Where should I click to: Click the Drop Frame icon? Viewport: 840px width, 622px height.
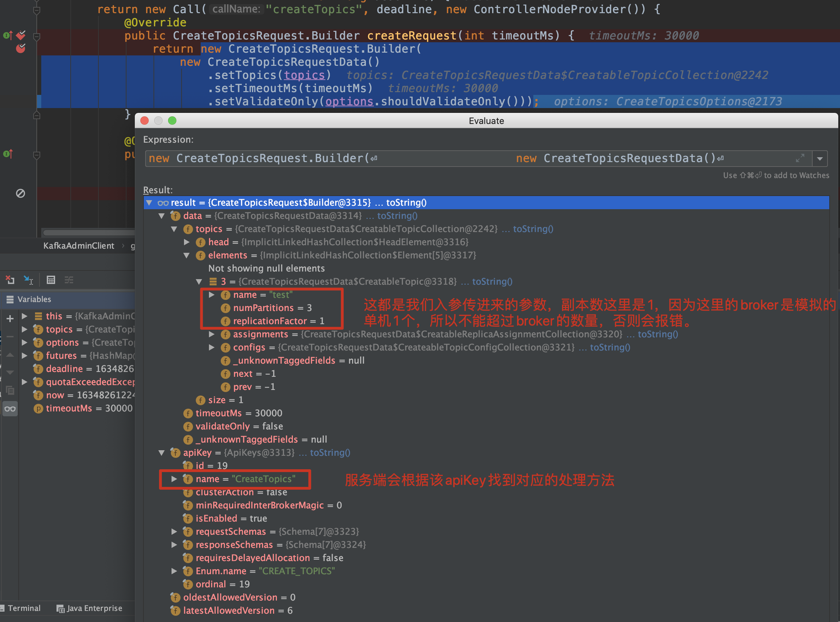tap(10, 280)
